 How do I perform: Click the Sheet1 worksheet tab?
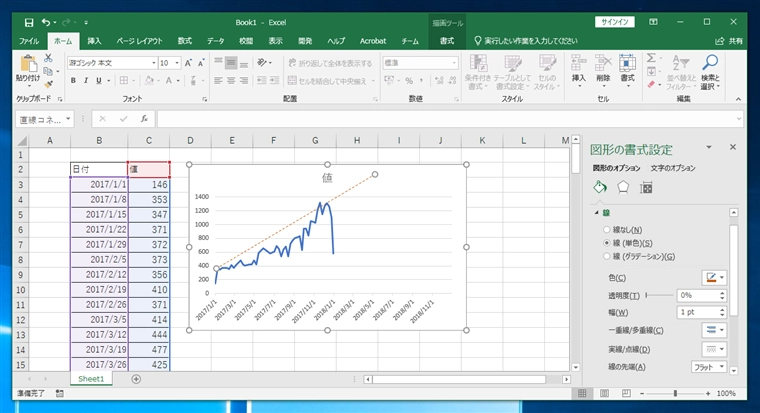click(x=91, y=379)
